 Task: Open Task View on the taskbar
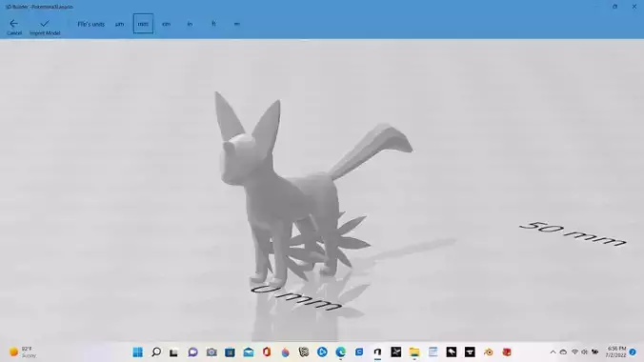point(174,352)
